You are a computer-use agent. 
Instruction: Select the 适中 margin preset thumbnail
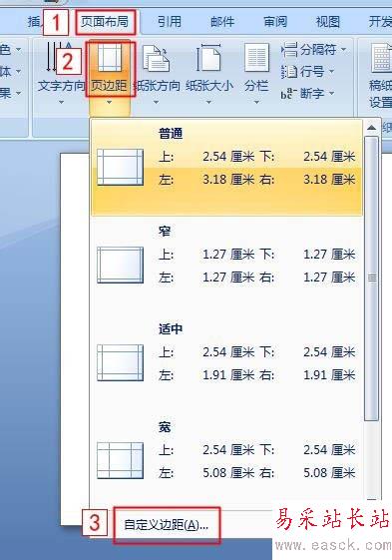point(121,363)
